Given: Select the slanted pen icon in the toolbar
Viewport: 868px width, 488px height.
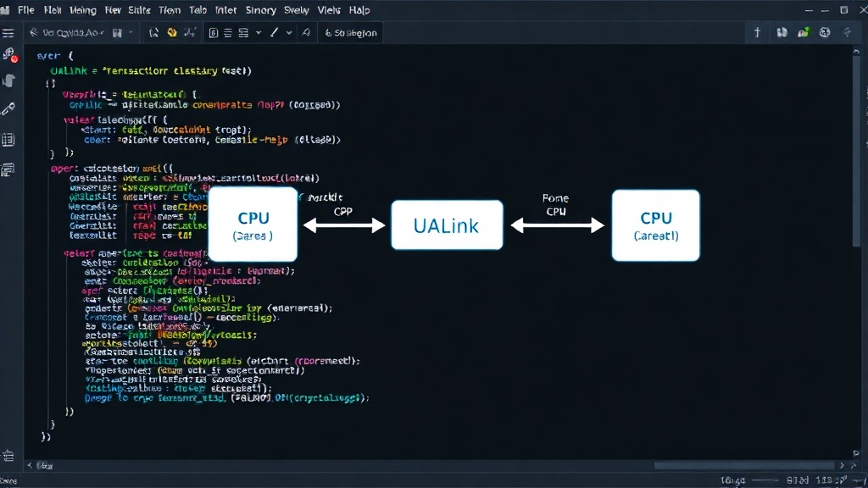Looking at the screenshot, I should click(274, 33).
